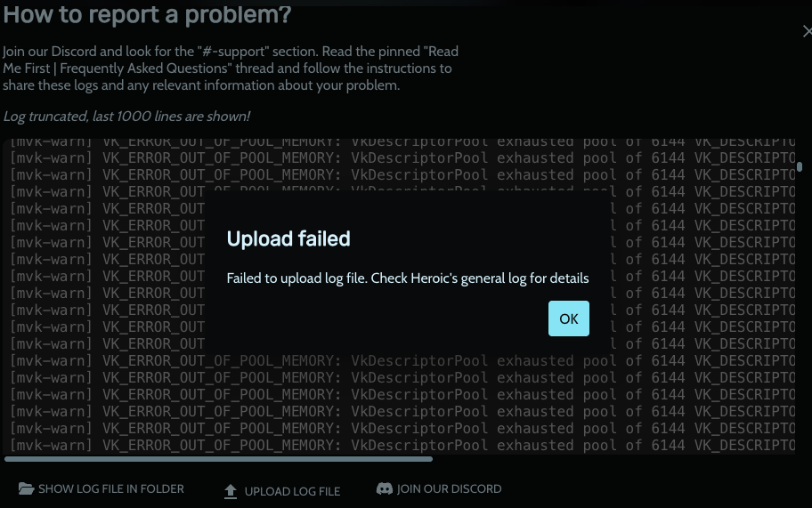Click the horizontal scrollbar thumb under the log

point(218,459)
